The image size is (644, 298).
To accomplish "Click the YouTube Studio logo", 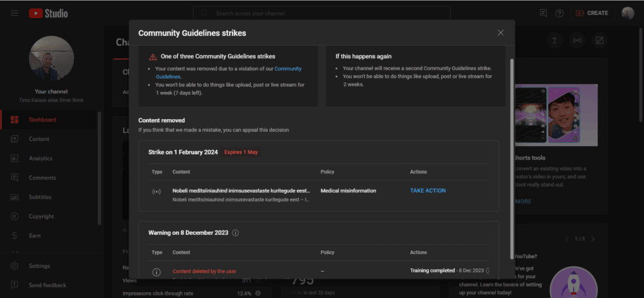I will pos(48,13).
